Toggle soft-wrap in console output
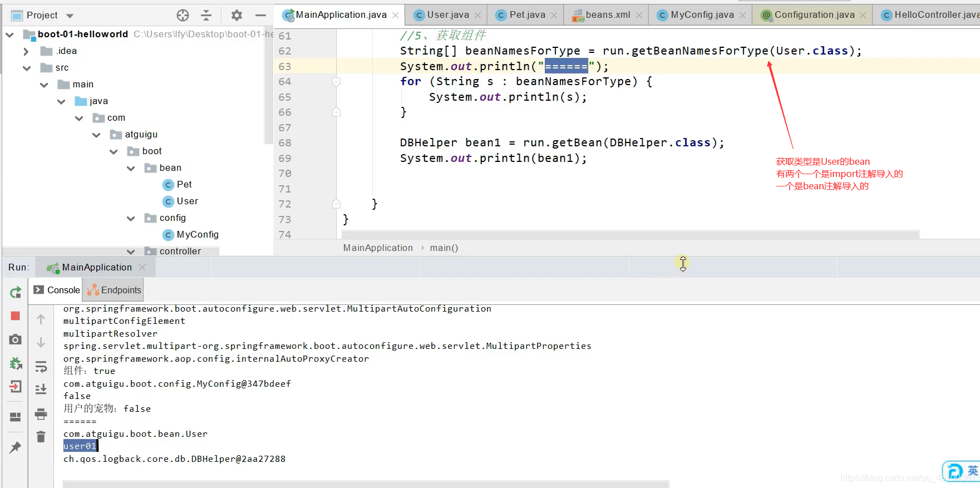This screenshot has height=488, width=980. pos(41,366)
